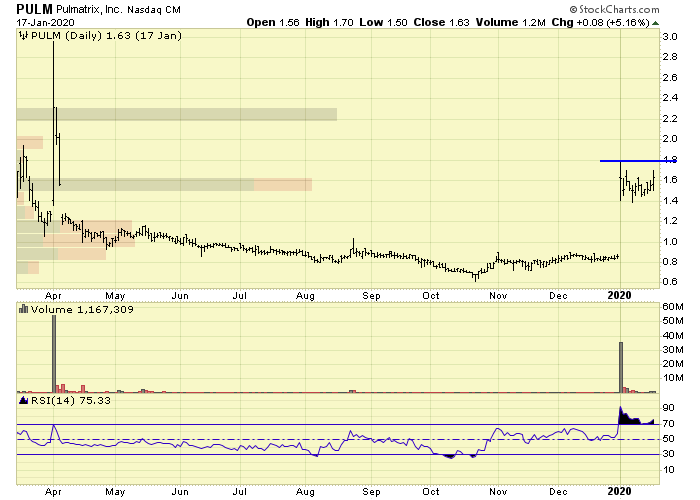Image resolution: width=700 pixels, height=500 pixels.
Task: Click the Close 1.63 value
Action: pos(441,22)
